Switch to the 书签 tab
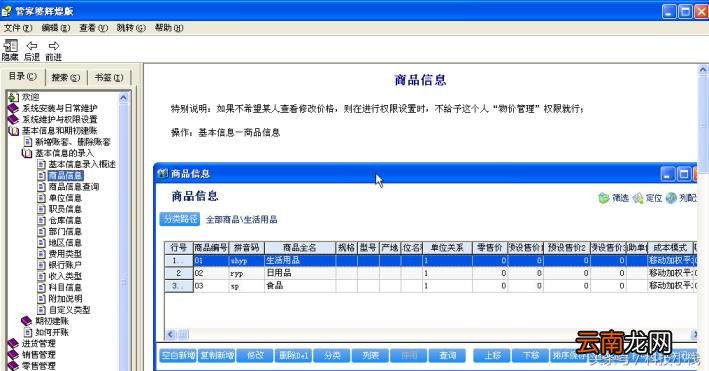Image resolution: width=709 pixels, height=371 pixels. [109, 78]
